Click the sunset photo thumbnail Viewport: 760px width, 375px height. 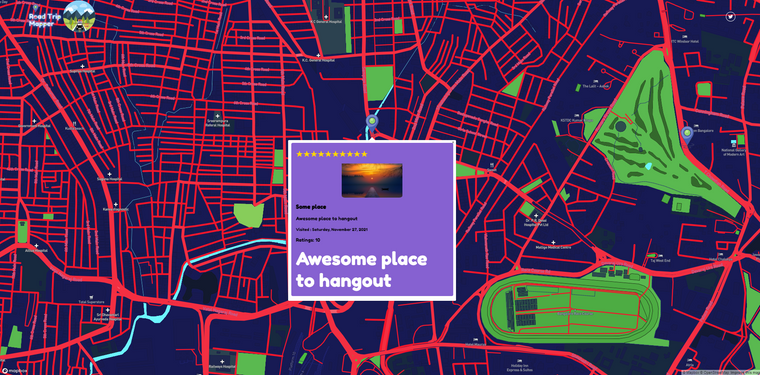[372, 180]
